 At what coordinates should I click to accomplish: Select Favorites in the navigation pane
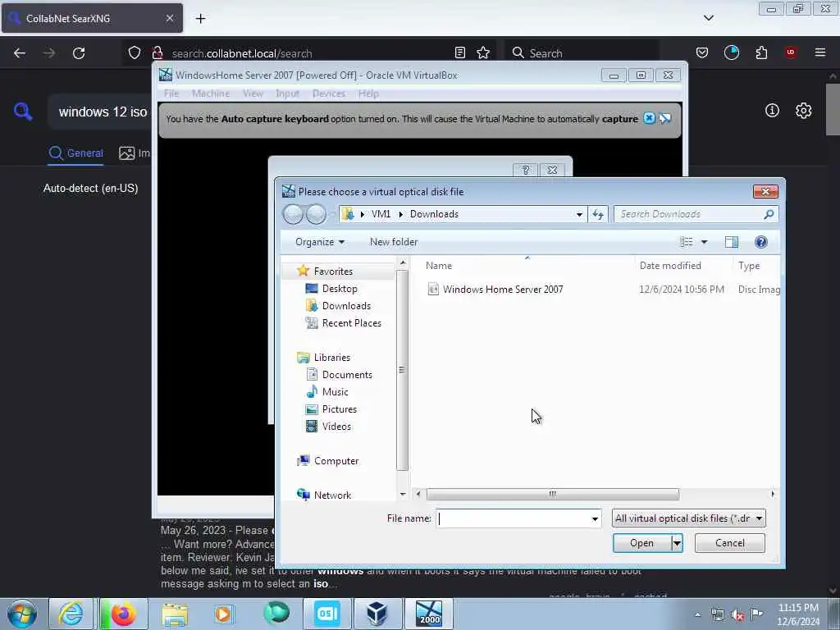coord(333,271)
